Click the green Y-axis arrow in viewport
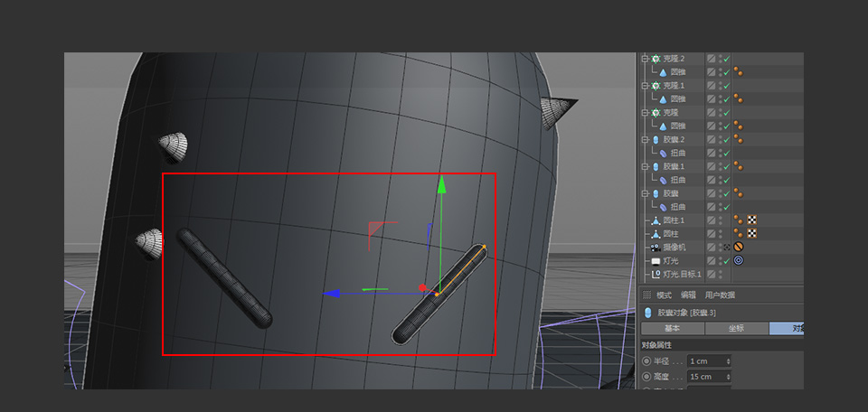 point(441,184)
